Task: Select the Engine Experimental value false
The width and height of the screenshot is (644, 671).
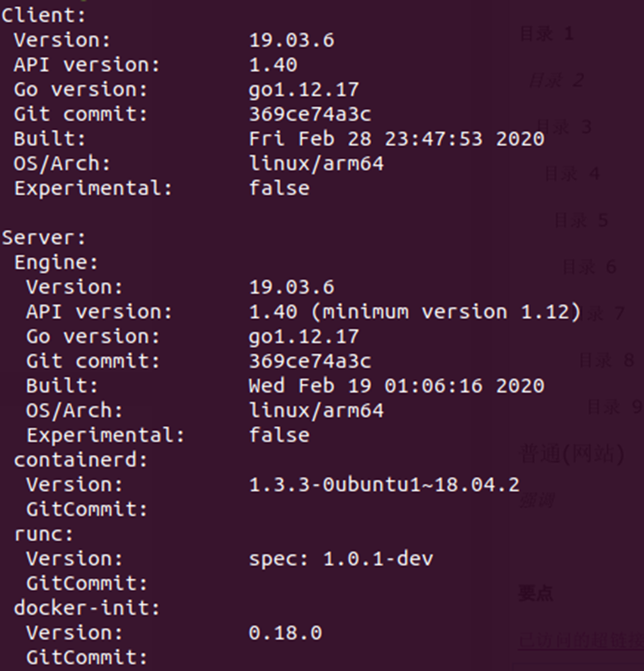Action: pyautogui.click(x=279, y=437)
